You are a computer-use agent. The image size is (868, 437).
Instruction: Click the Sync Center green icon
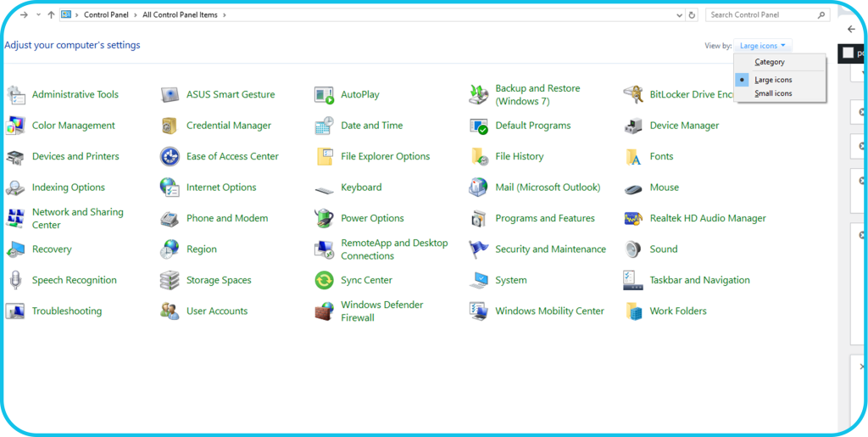click(324, 280)
